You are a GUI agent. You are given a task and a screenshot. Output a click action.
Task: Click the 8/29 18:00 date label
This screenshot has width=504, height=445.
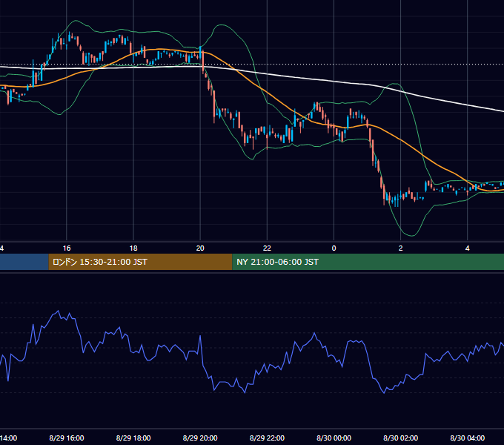[x=133, y=438]
